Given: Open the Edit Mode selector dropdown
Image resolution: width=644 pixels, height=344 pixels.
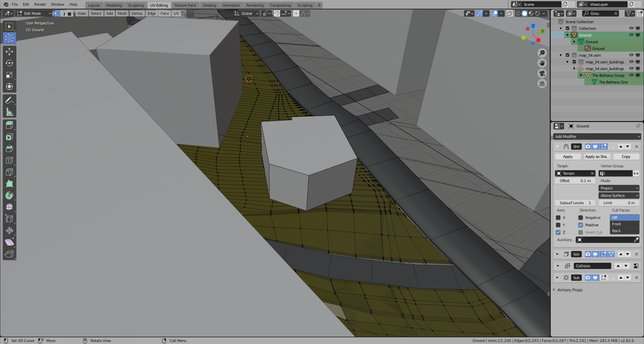Looking at the screenshot, I should pos(34,13).
